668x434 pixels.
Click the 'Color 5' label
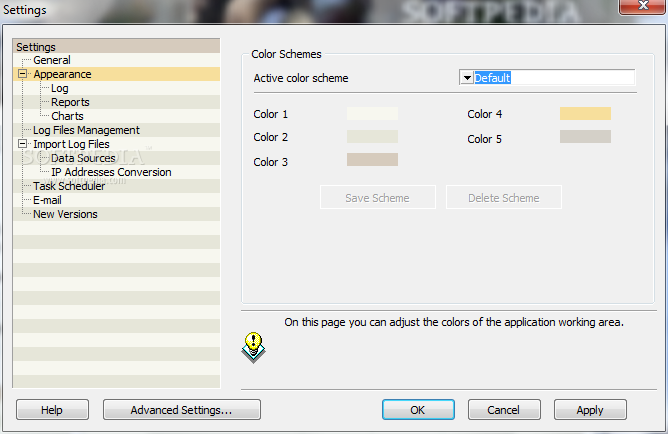485,139
